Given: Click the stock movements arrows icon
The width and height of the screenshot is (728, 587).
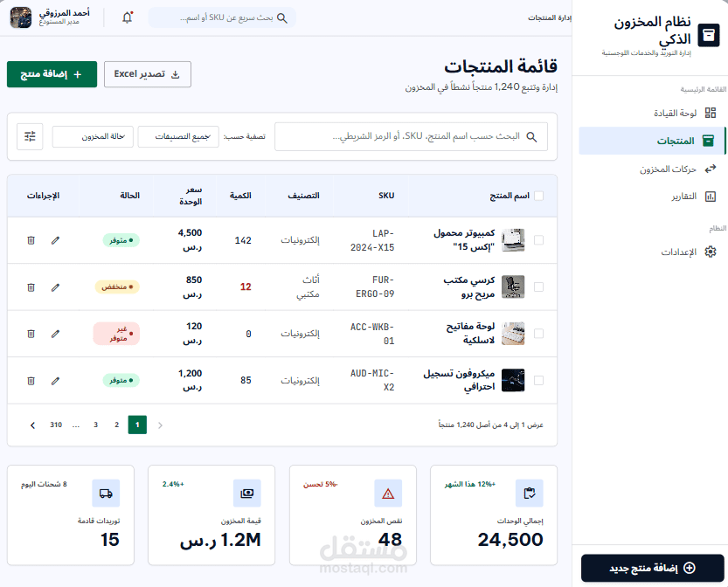Looking at the screenshot, I should click(711, 169).
